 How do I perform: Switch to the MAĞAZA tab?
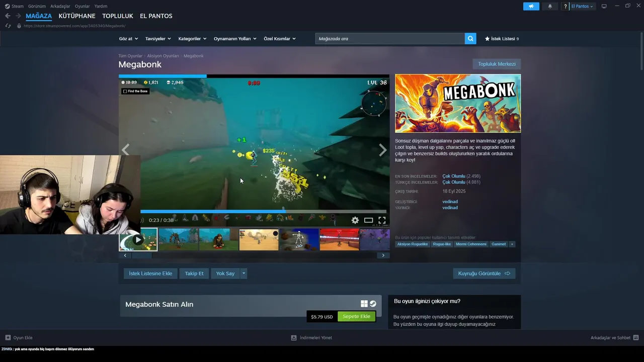tap(39, 16)
